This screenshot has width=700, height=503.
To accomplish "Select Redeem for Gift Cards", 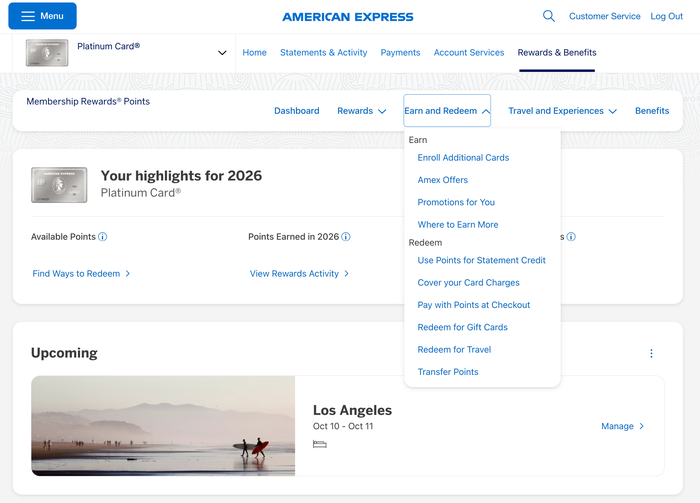I will (x=462, y=327).
